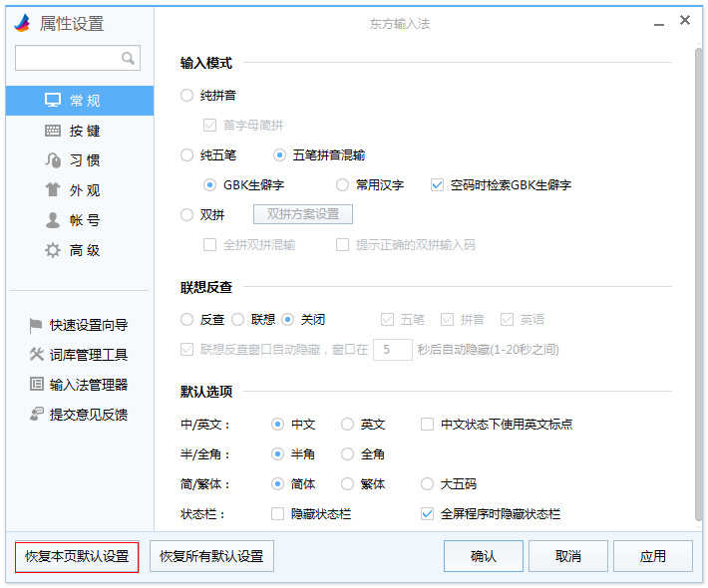
Task: Click 恢复本页默认设置 button
Action: point(77,556)
